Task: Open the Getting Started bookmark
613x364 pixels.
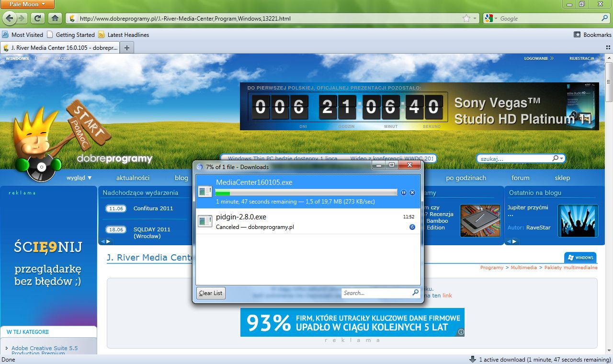Action: click(x=70, y=34)
